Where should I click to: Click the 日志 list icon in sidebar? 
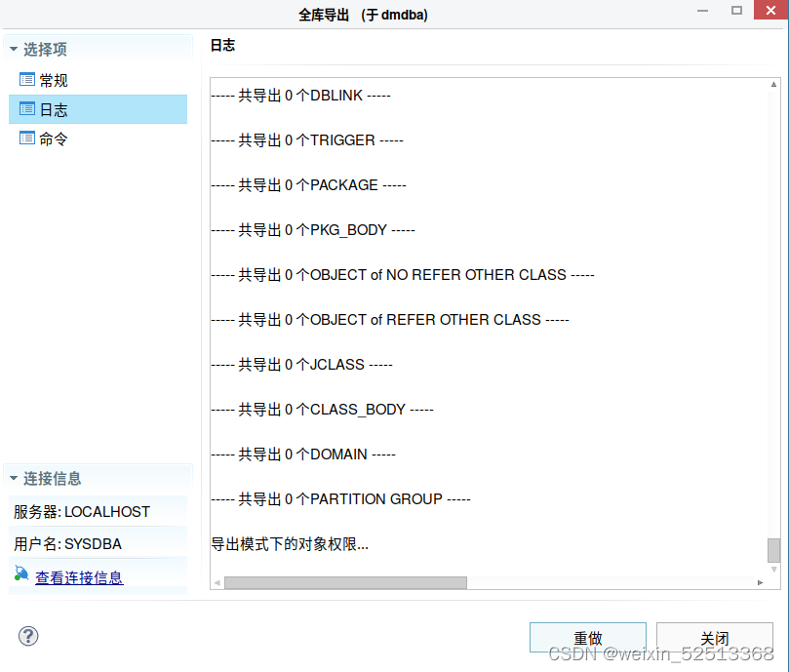pyautogui.click(x=29, y=109)
